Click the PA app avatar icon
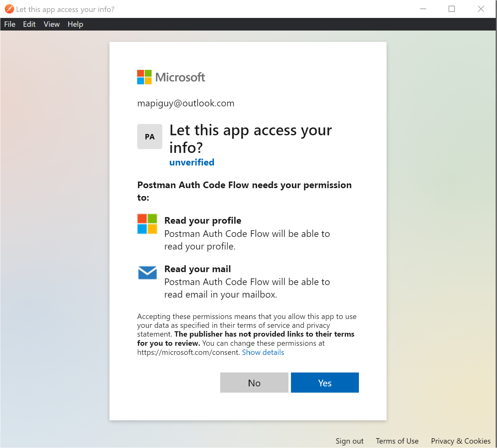 pyautogui.click(x=150, y=137)
